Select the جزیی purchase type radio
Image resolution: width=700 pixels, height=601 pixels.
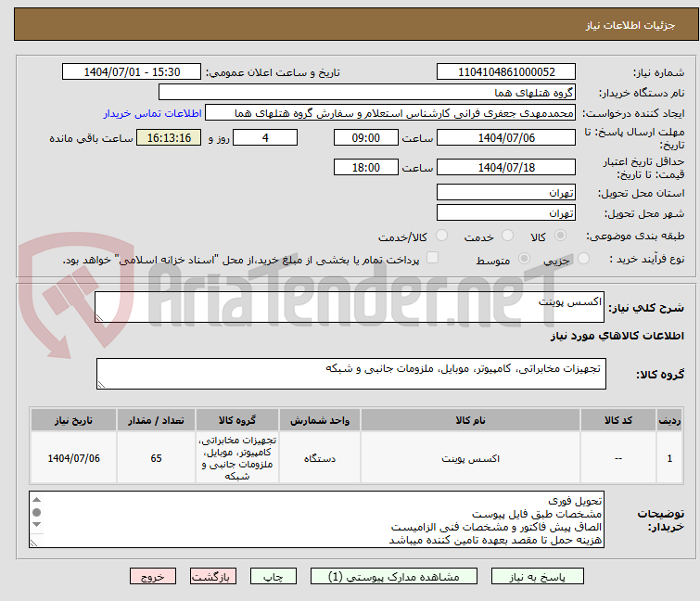click(583, 258)
